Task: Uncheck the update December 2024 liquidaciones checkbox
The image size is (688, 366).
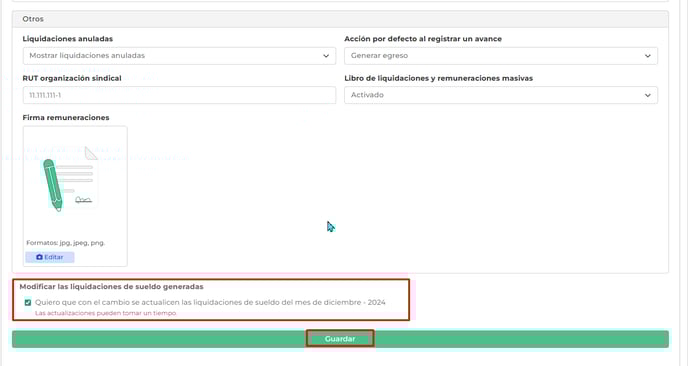Action: click(x=28, y=302)
